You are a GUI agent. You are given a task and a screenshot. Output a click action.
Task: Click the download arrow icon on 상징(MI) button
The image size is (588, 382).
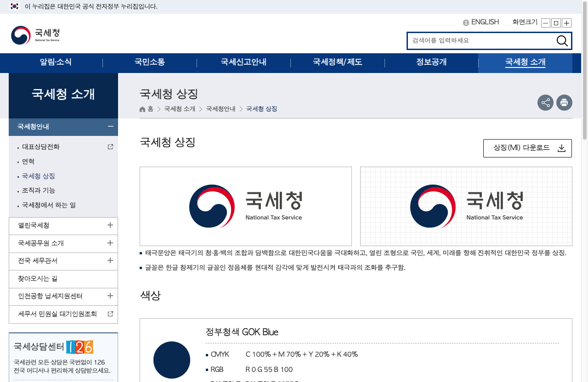point(561,148)
